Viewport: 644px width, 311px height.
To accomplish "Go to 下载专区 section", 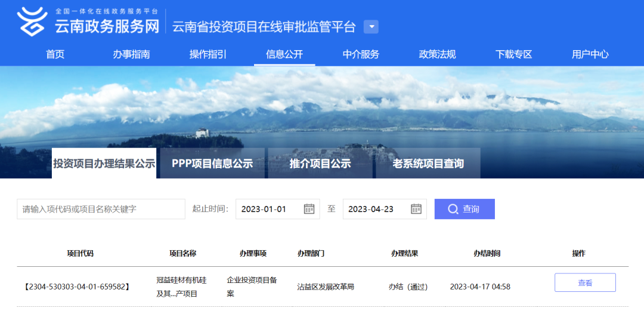I will click(x=513, y=54).
